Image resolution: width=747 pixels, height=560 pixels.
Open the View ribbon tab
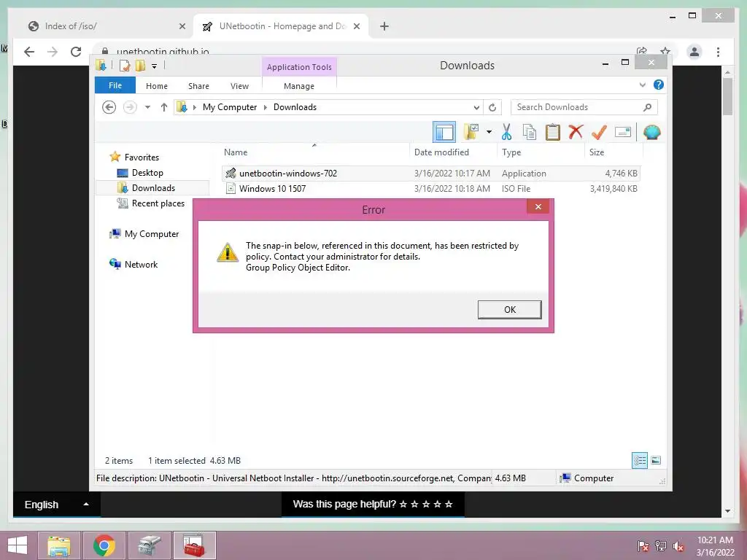(x=239, y=86)
